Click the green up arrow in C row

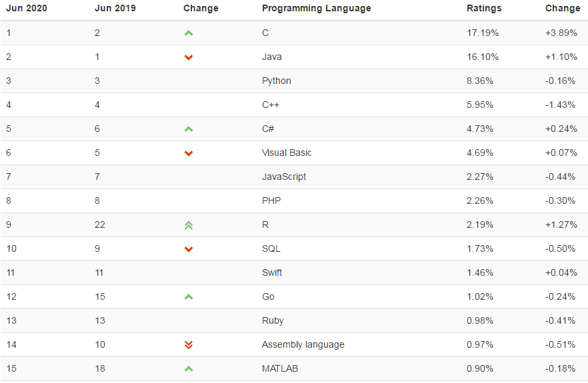click(189, 33)
